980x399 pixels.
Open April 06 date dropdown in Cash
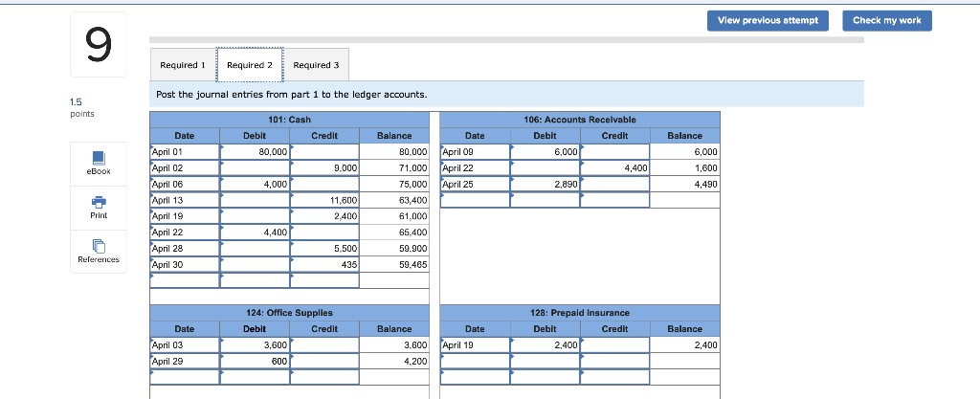click(185, 185)
